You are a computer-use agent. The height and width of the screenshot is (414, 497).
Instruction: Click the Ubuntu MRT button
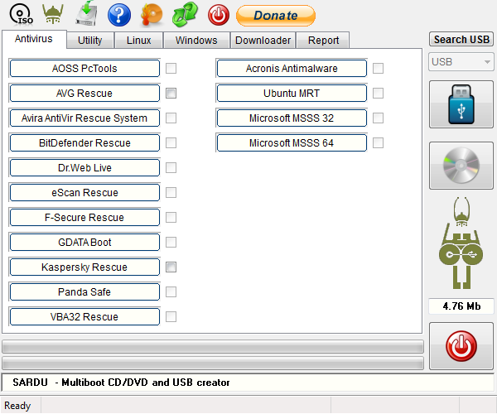coord(292,93)
